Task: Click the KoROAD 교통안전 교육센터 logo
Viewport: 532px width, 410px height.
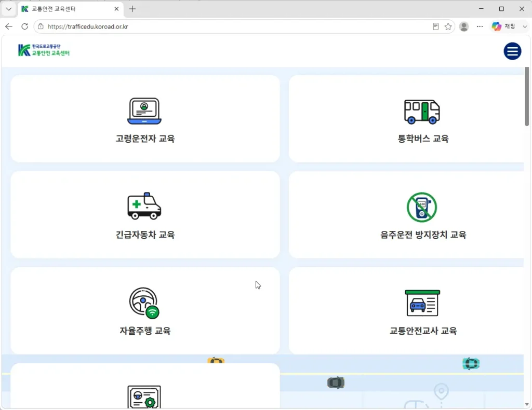Action: pos(44,50)
